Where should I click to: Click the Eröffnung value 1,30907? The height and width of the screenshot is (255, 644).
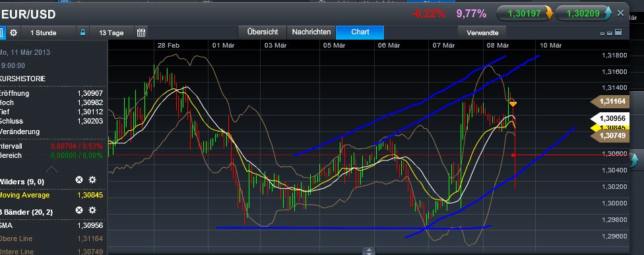(90, 93)
